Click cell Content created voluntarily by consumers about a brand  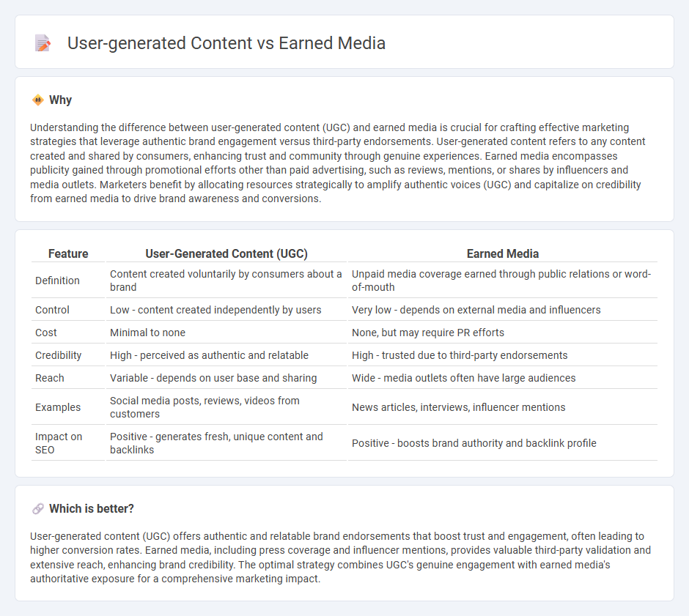226,281
